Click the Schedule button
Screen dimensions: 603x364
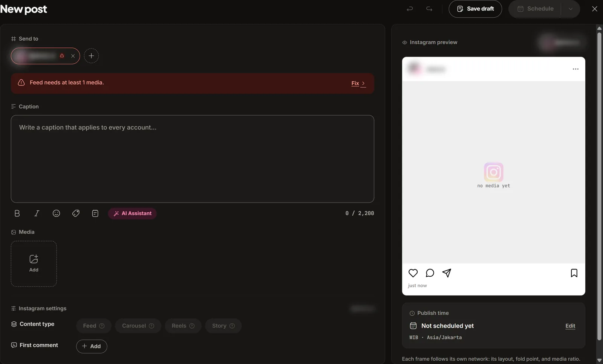pyautogui.click(x=535, y=9)
